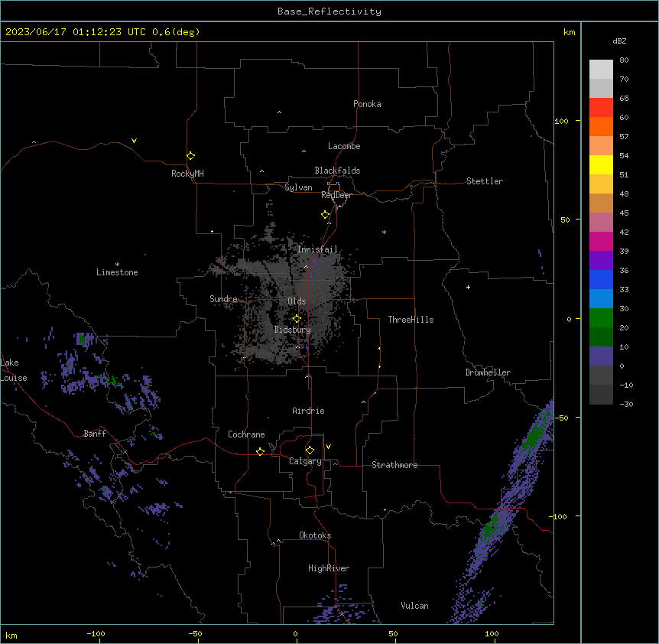Click the dBZ legend heading
This screenshot has width=659, height=644.
(x=619, y=41)
